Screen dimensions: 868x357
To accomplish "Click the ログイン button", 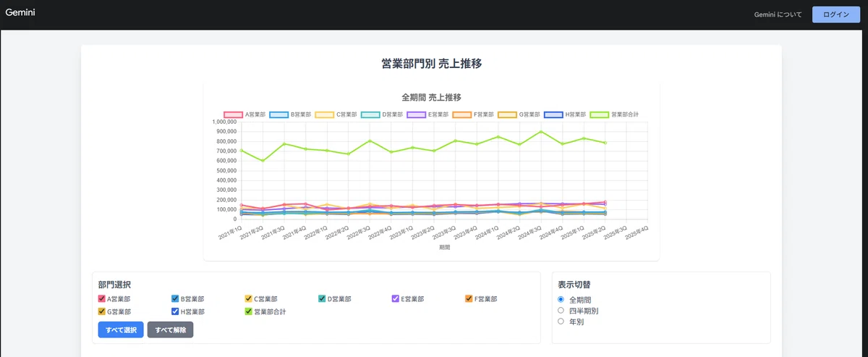I will 835,14.
